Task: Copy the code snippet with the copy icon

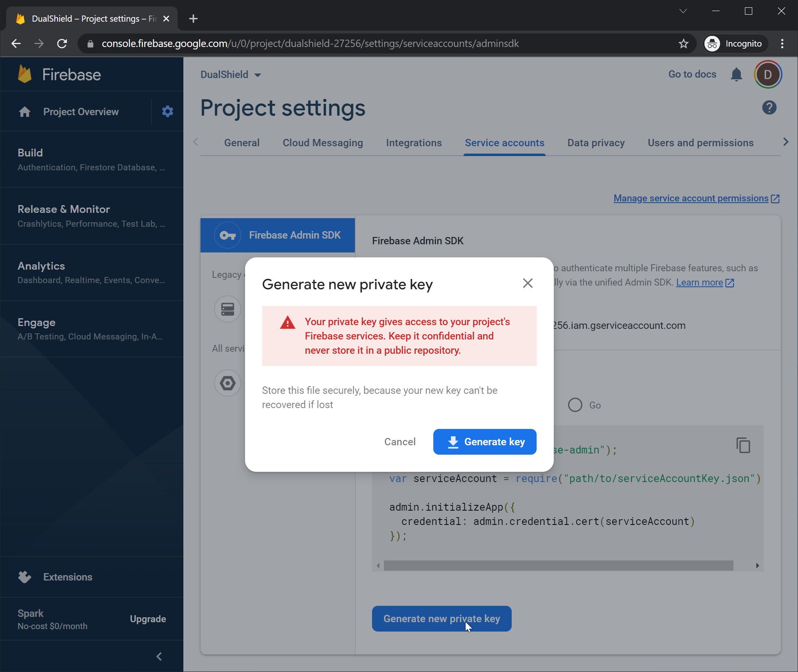Action: pos(743,445)
